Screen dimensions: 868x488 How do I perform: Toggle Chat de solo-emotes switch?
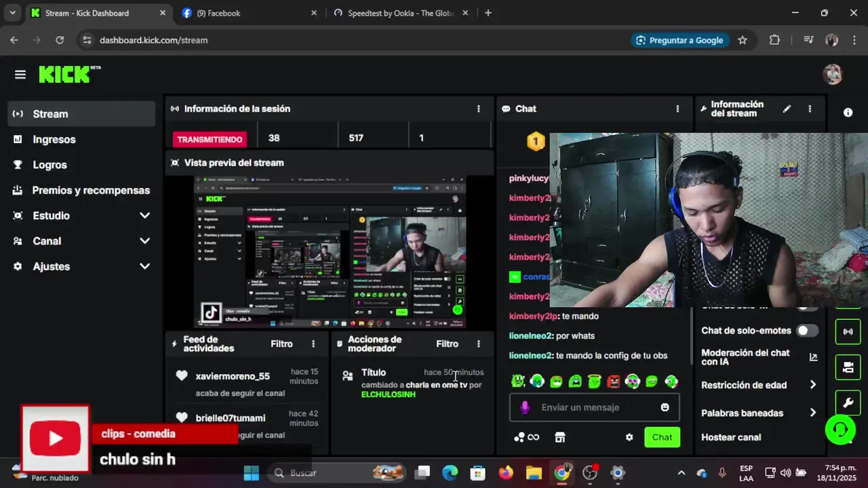[x=807, y=331]
